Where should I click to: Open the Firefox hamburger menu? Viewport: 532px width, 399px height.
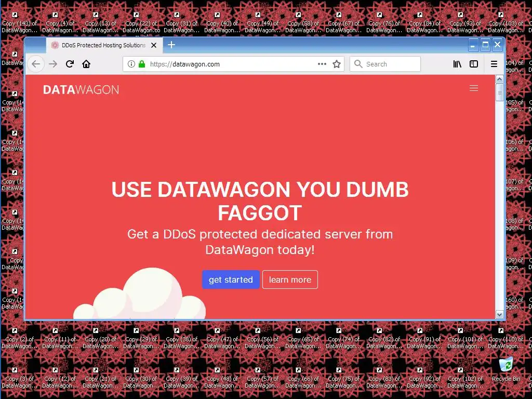click(494, 64)
